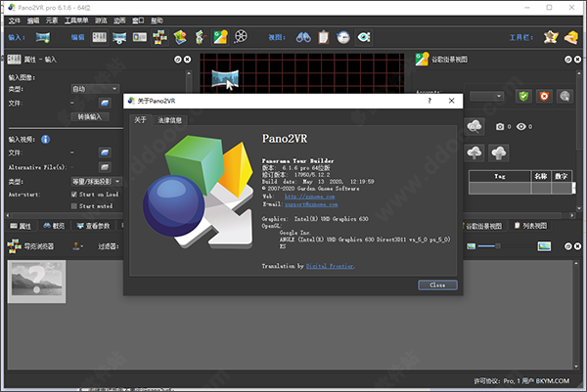The height and width of the screenshot is (392, 587).
Task: Open the Accounts dropdown
Action: [489, 96]
